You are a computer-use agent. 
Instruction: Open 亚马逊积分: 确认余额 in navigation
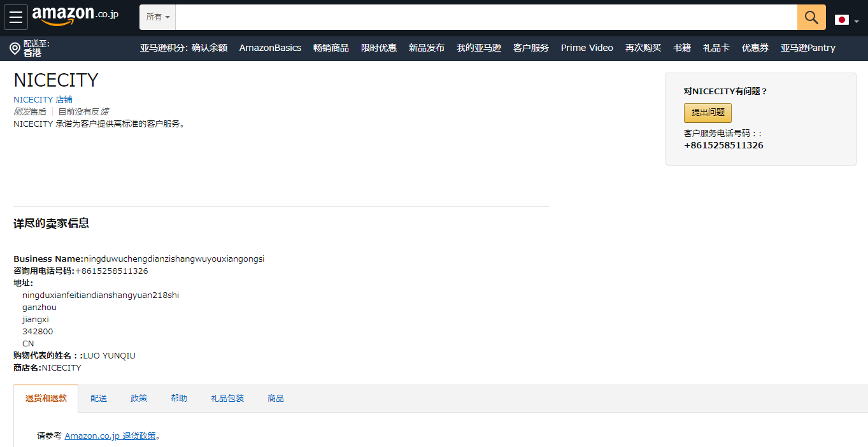(x=183, y=48)
